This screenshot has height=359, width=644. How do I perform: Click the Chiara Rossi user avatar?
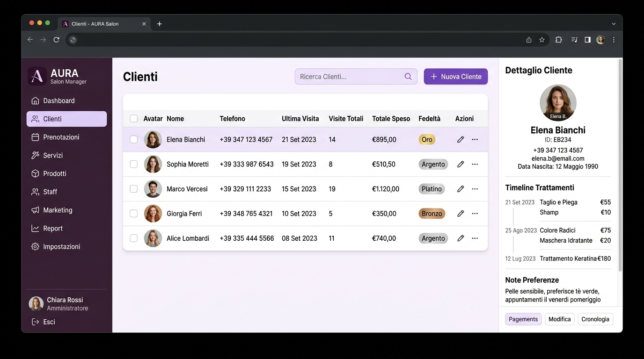tap(36, 304)
